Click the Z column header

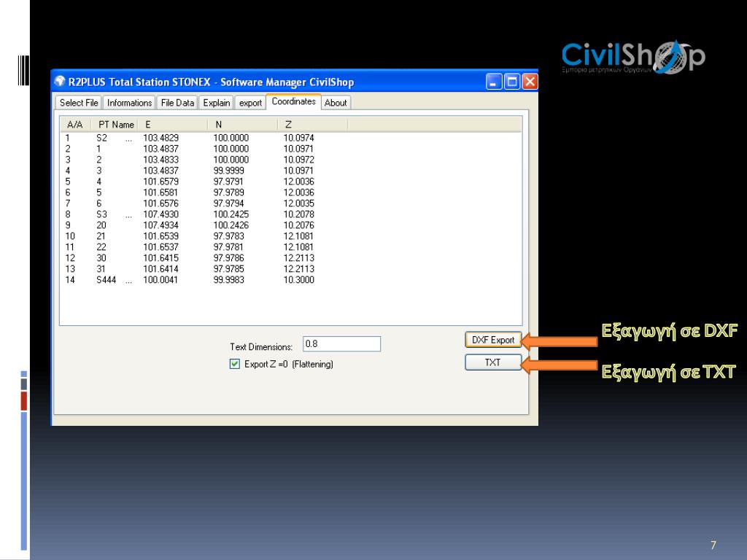pyautogui.click(x=313, y=125)
